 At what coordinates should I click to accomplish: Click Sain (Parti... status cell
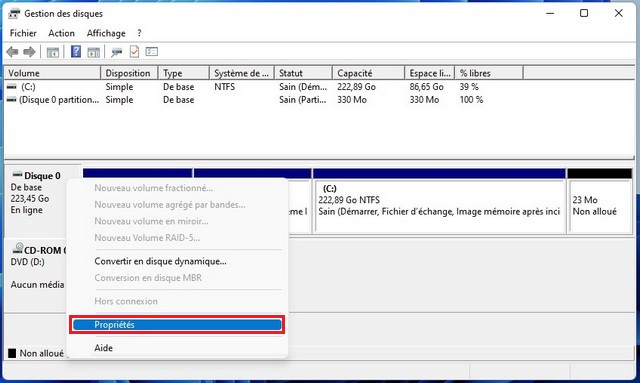coord(303,100)
